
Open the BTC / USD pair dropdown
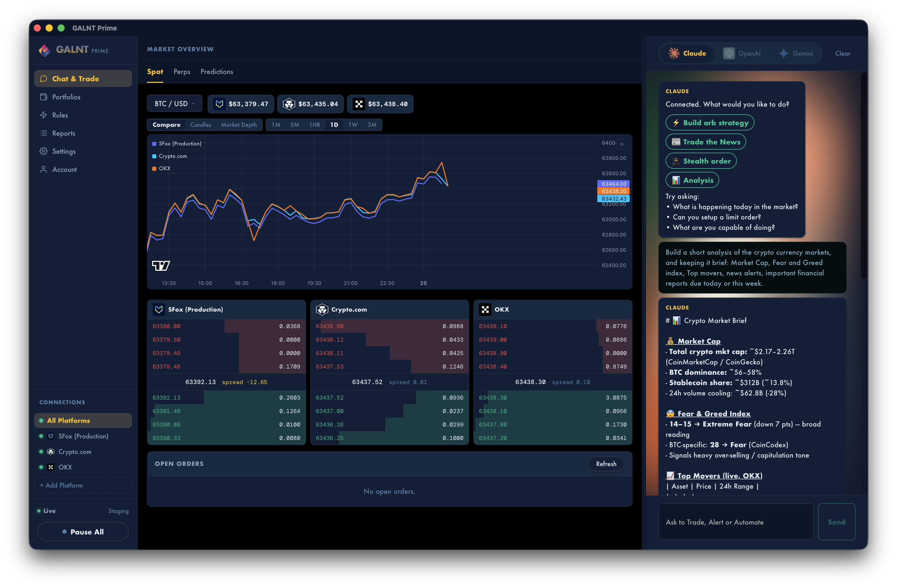[x=174, y=104]
